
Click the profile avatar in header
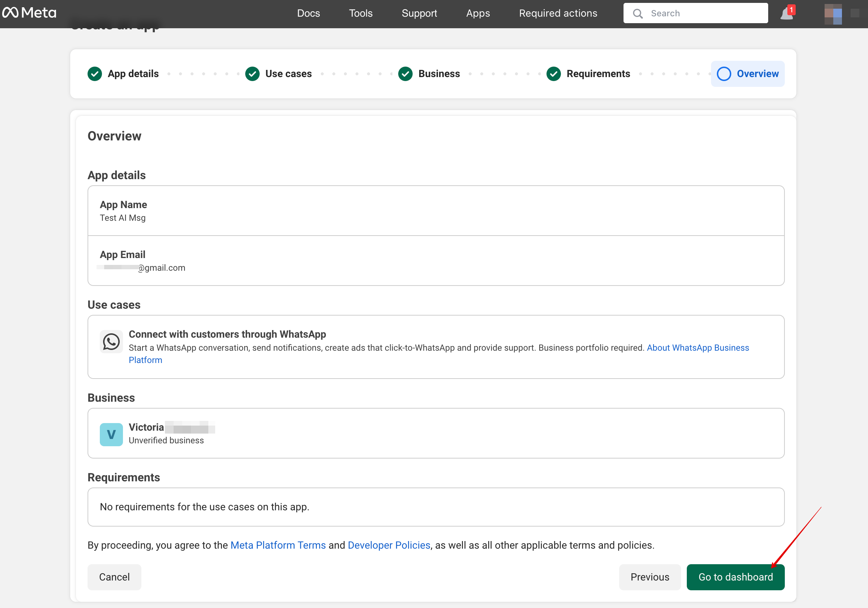[833, 14]
